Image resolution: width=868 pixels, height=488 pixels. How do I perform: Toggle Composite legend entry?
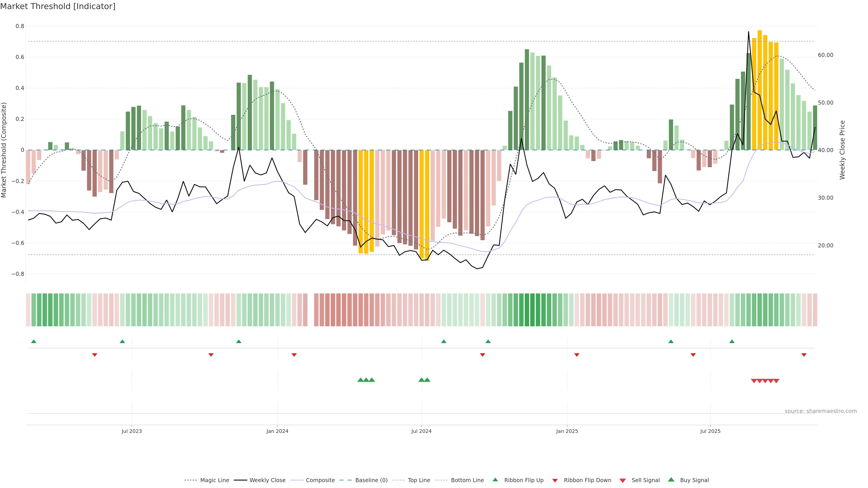(320, 480)
